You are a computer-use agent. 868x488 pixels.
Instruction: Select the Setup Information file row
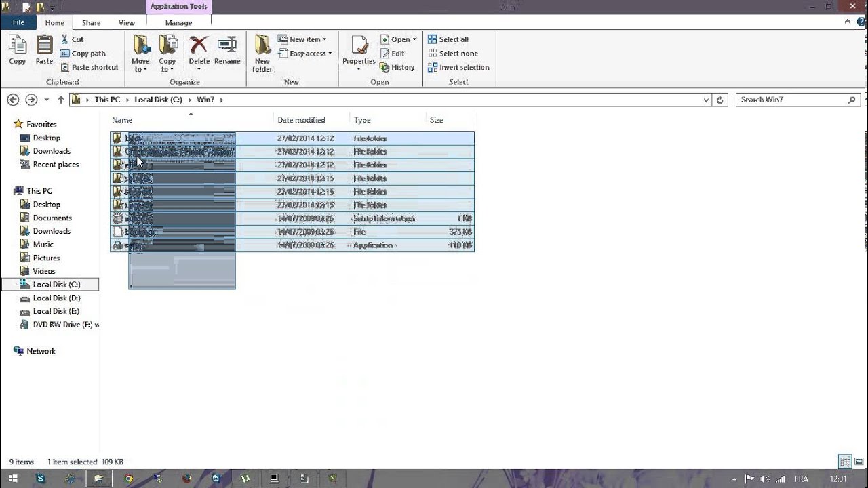(x=292, y=218)
